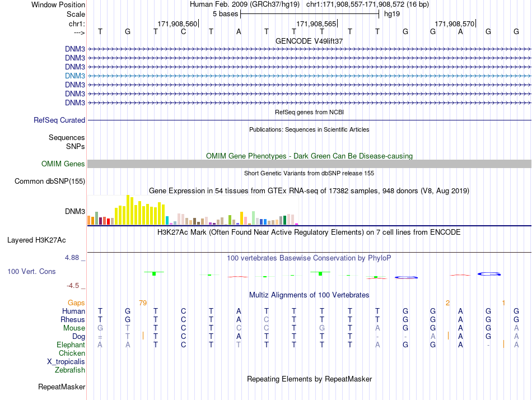Click the 100 Vert. Cons label
This screenshot has height=400, width=532.
click(x=31, y=271)
